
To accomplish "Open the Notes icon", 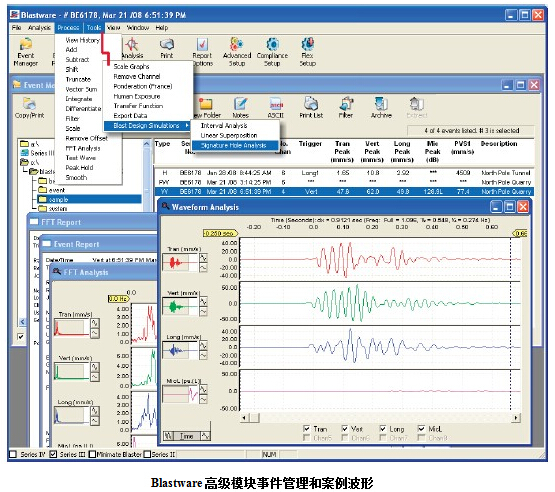I will point(240,108).
